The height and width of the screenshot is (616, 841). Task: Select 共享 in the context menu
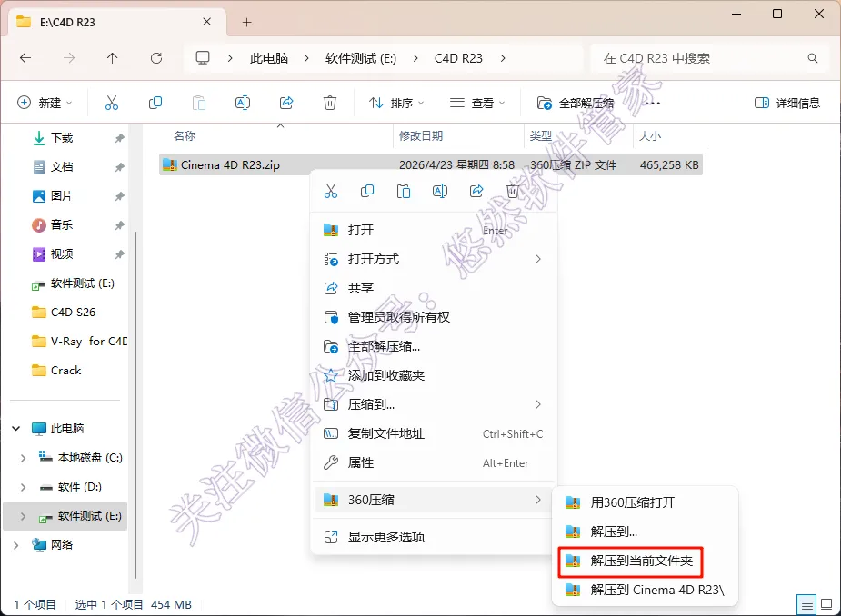pyautogui.click(x=434, y=288)
